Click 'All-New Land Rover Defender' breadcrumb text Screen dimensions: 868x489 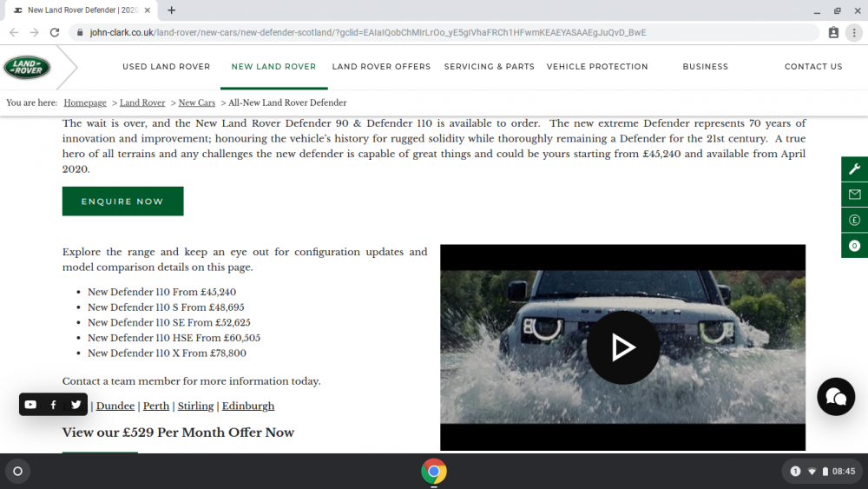(287, 102)
